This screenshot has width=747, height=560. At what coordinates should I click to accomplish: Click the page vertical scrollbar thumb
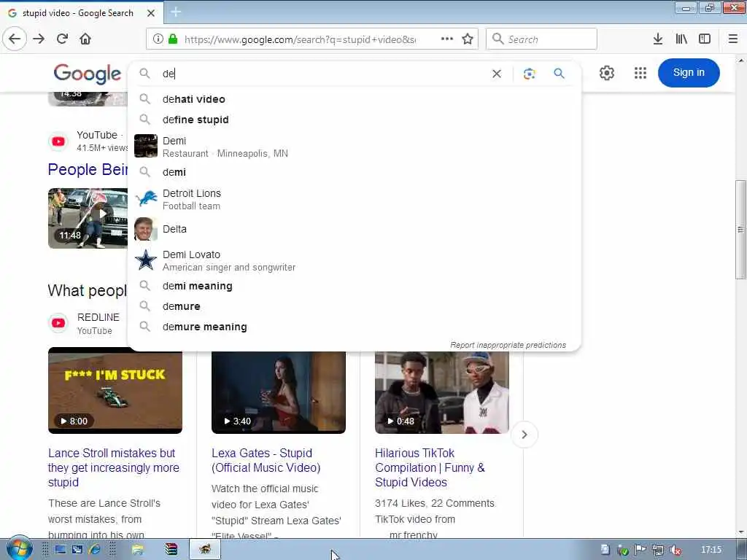click(740, 230)
